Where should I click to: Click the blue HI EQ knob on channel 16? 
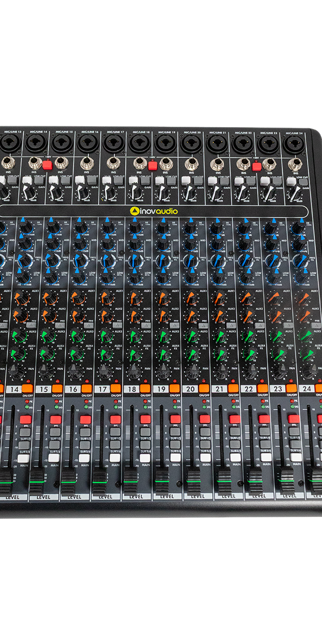80,227
